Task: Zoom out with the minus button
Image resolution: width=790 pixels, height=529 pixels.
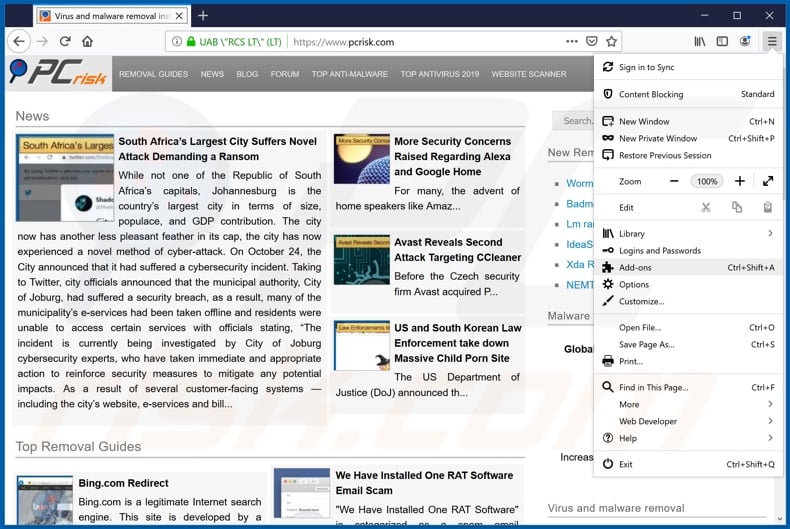Action: pos(674,181)
